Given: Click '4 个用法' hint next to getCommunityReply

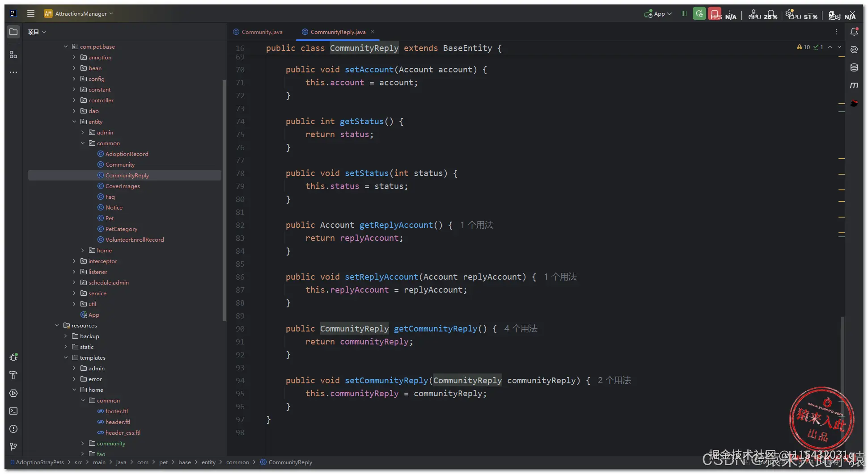Looking at the screenshot, I should click(x=521, y=328).
